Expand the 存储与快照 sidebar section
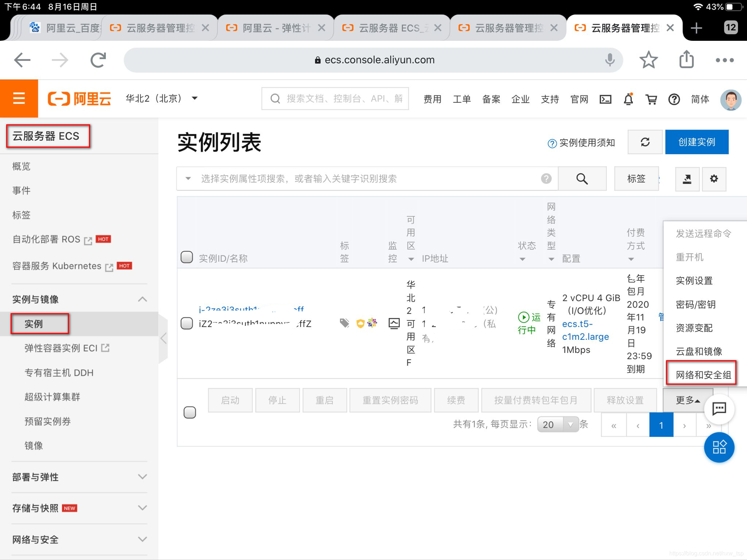 143,508
